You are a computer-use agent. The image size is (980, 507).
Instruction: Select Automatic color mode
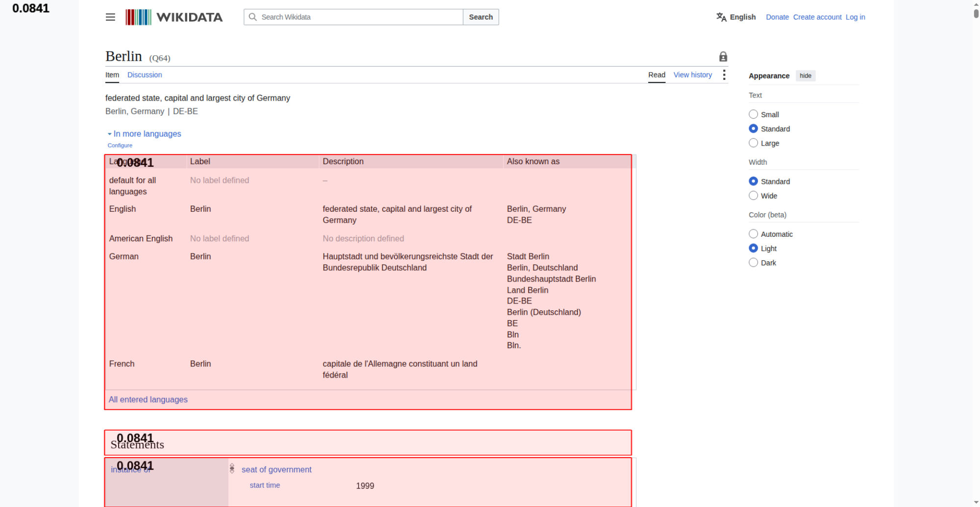[753, 234]
